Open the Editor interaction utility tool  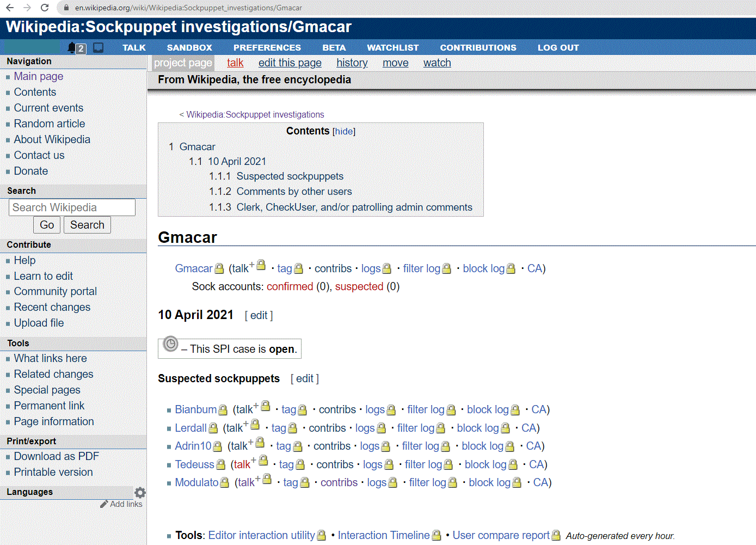click(x=262, y=535)
